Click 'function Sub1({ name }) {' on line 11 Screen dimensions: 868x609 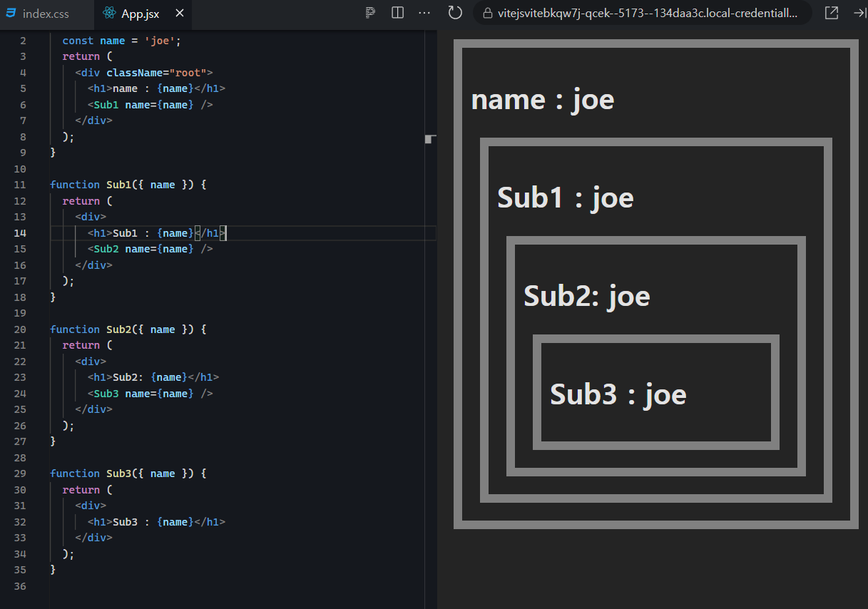pyautogui.click(x=128, y=185)
